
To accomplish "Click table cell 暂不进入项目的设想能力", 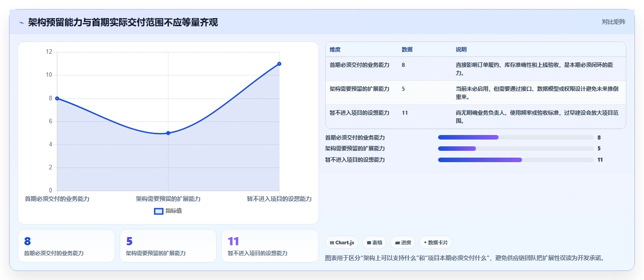I will pyautogui.click(x=359, y=113).
